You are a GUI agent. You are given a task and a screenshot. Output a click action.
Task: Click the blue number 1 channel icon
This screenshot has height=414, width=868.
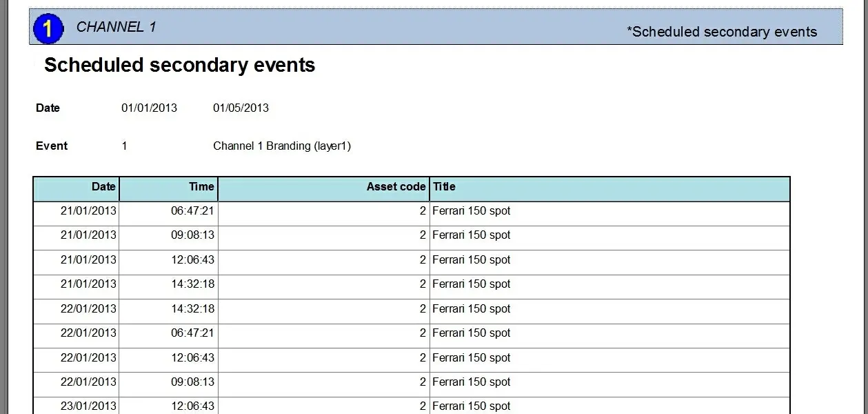48,28
